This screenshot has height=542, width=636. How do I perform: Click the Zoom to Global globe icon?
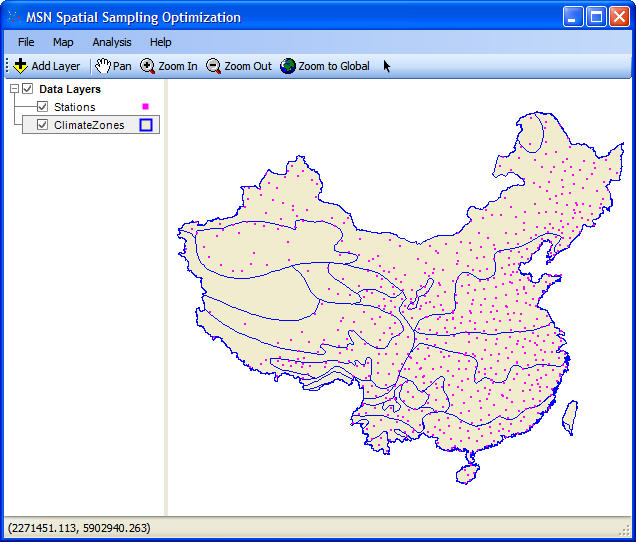pyautogui.click(x=288, y=66)
